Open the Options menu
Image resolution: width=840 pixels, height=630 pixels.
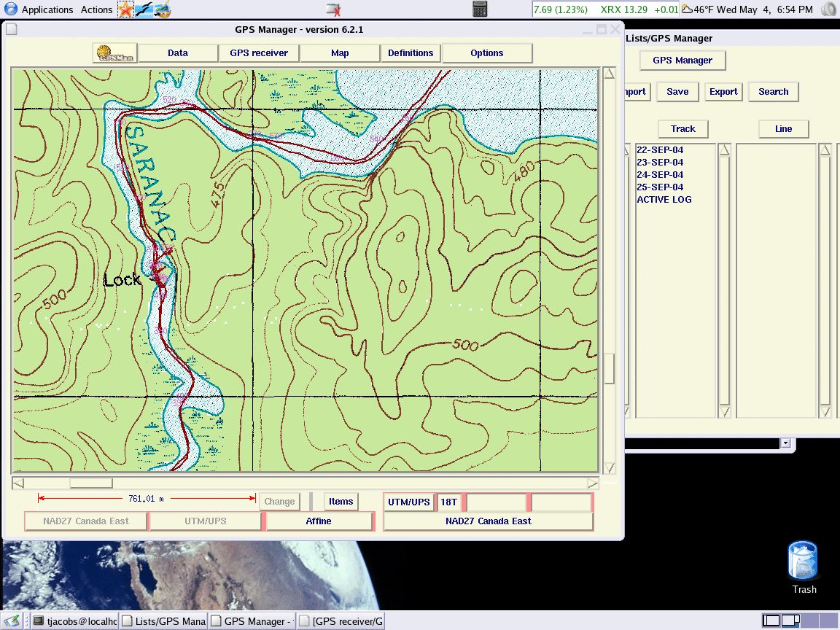[x=487, y=53]
